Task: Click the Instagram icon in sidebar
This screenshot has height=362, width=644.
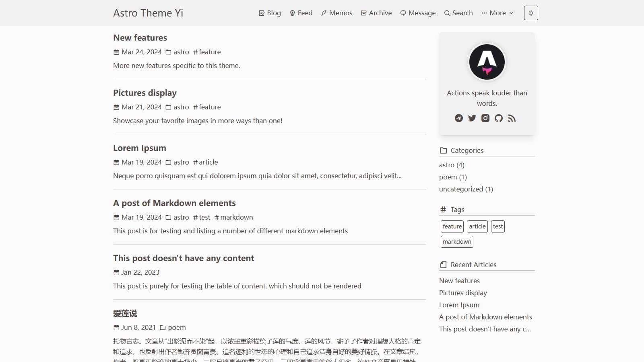Action: tap(485, 118)
